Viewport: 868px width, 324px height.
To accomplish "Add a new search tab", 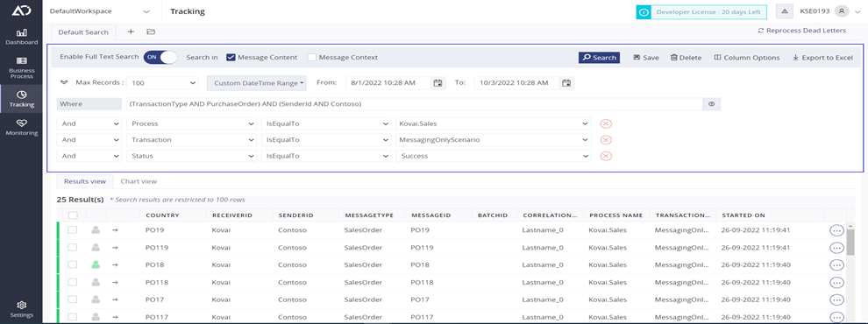I will tap(131, 32).
